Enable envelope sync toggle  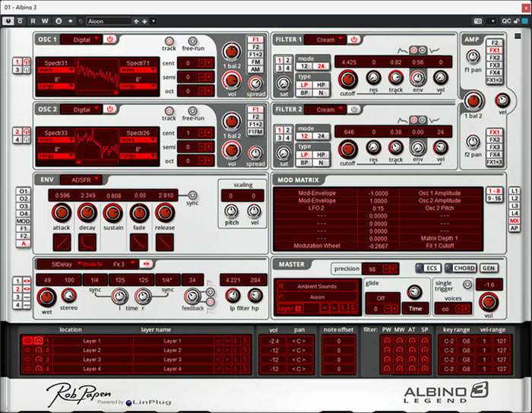click(192, 195)
